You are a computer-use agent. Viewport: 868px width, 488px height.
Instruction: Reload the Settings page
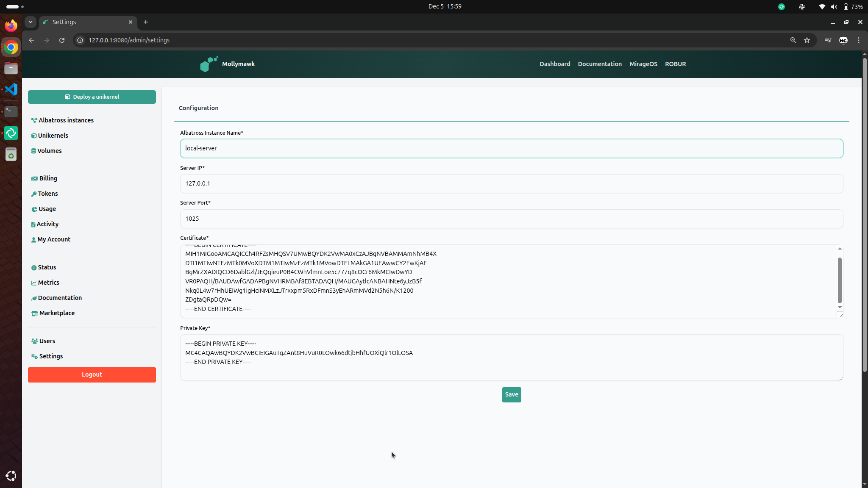[62, 40]
